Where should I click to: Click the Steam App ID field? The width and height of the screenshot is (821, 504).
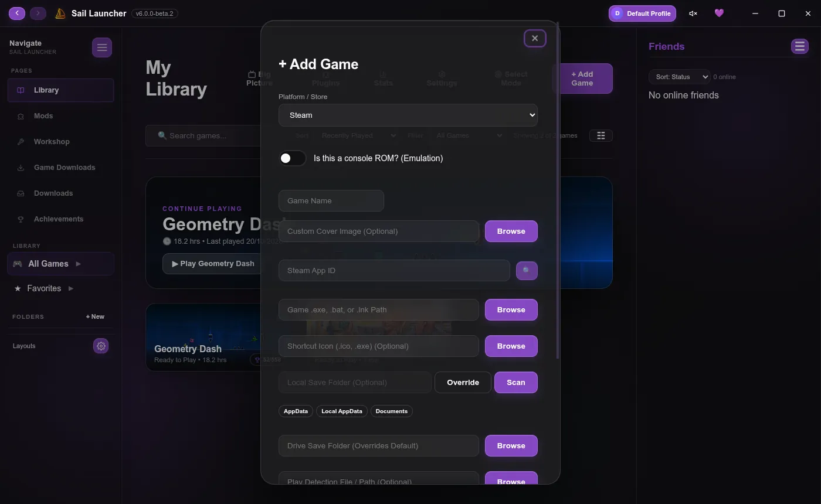(394, 270)
